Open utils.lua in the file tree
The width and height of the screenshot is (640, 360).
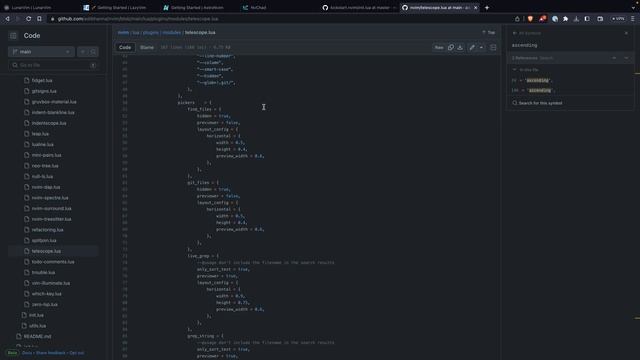point(37,326)
